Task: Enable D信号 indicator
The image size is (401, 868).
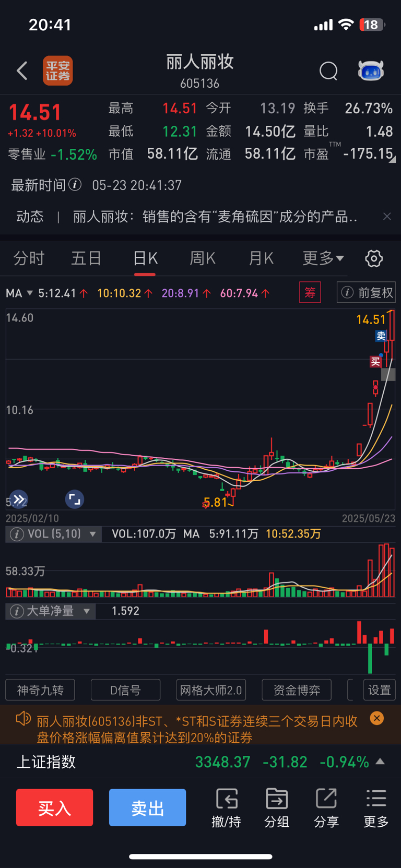Action: [x=125, y=690]
